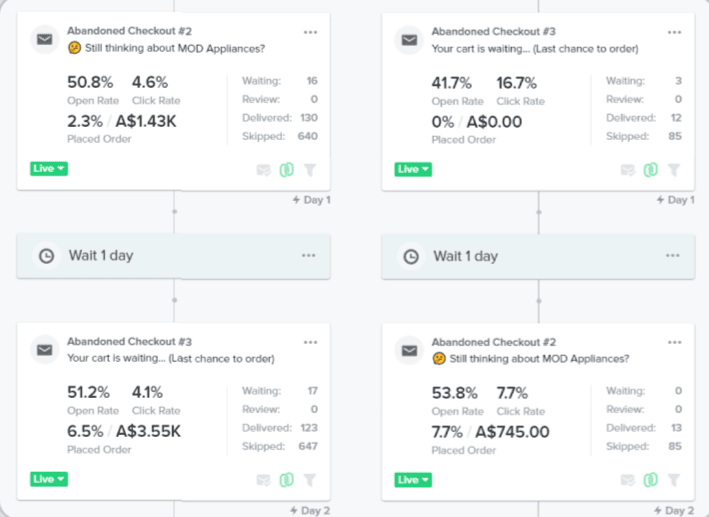This screenshot has height=517, width=709.
Task: Click green UTM tracking icon on 50.8% open rate card
Action: (287, 170)
